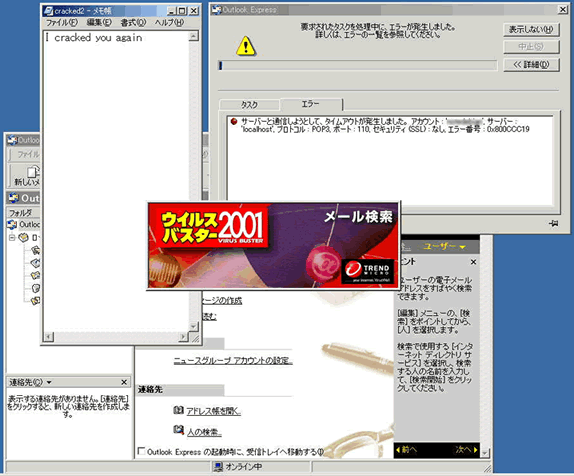Image resolution: width=574 pixels, height=476 pixels.
Task: Click the local folders icon in tree
Action: click(x=24, y=238)
